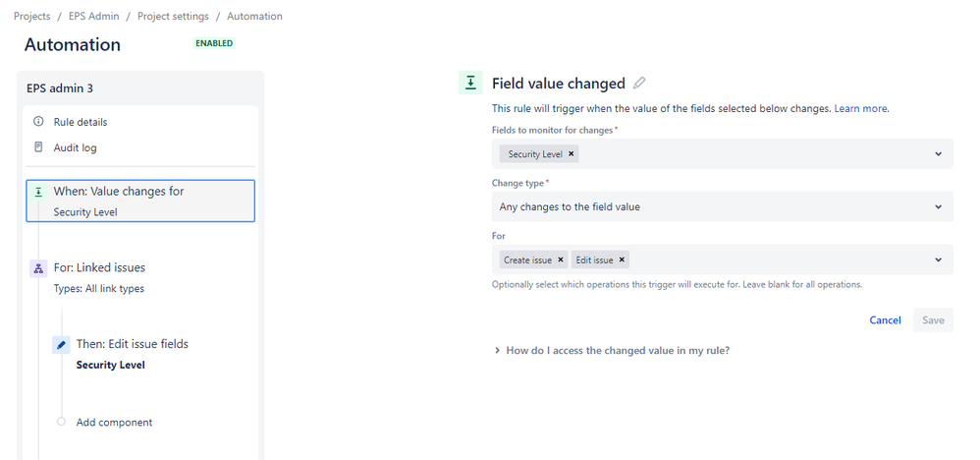980x460 pixels.
Task: Remove the Edit issue tag with its x
Action: pyautogui.click(x=622, y=259)
